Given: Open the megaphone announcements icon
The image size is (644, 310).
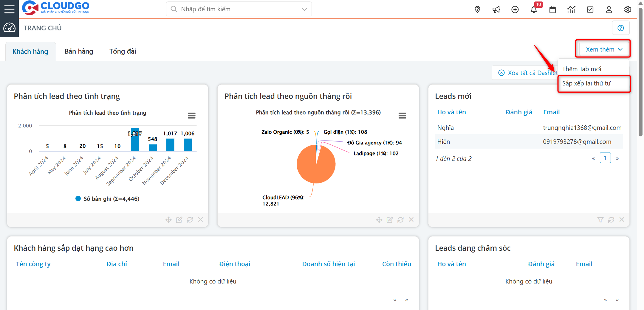Looking at the screenshot, I should [496, 10].
